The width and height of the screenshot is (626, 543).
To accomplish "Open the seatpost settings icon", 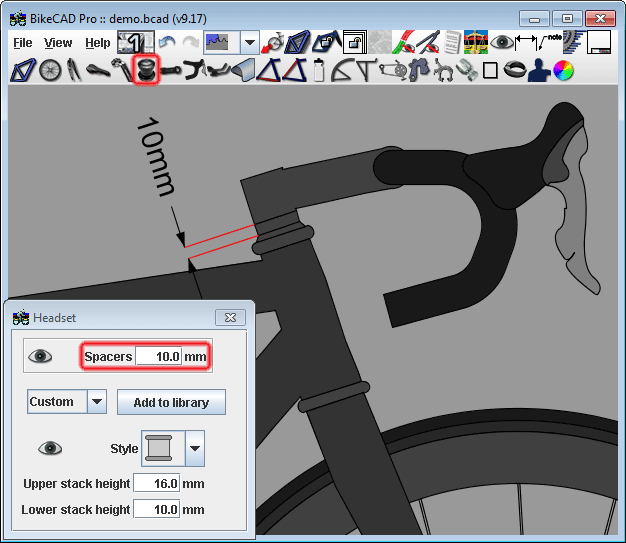I will coord(122,70).
